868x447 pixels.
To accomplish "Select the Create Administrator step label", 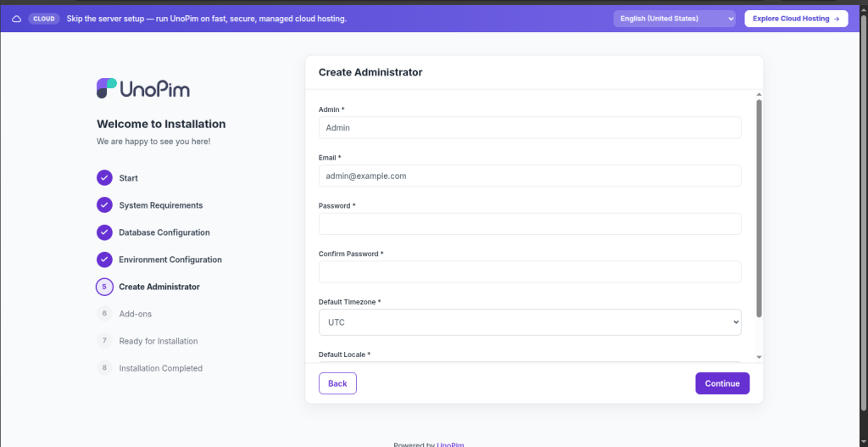I will [x=159, y=287].
